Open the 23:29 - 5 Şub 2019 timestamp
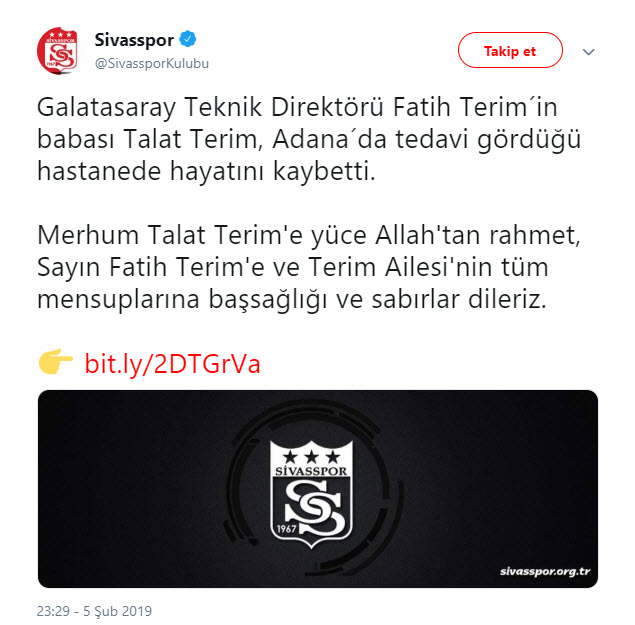This screenshot has width=635, height=625. coord(94,611)
